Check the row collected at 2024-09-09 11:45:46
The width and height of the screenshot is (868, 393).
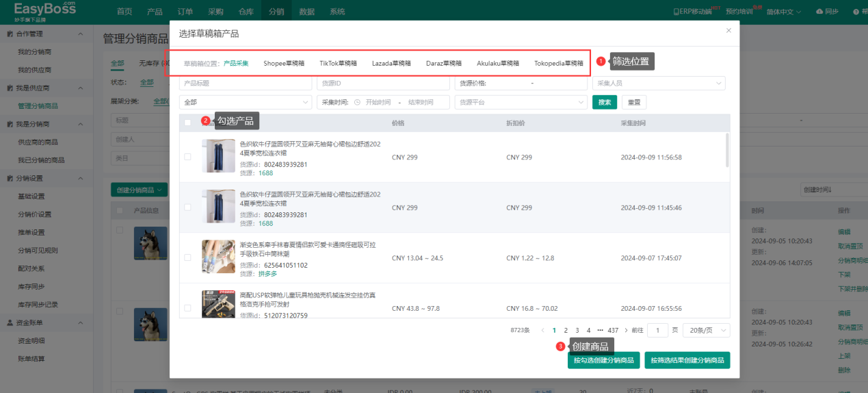click(187, 207)
